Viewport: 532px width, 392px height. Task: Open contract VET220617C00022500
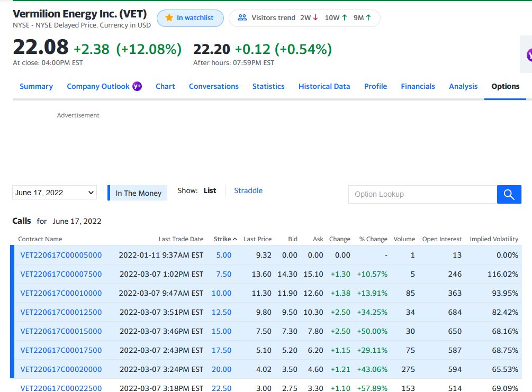coord(61,388)
